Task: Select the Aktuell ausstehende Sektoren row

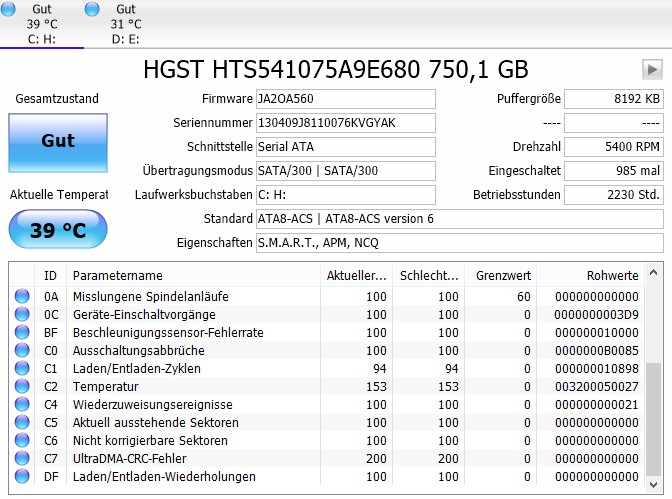Action: click(327, 422)
